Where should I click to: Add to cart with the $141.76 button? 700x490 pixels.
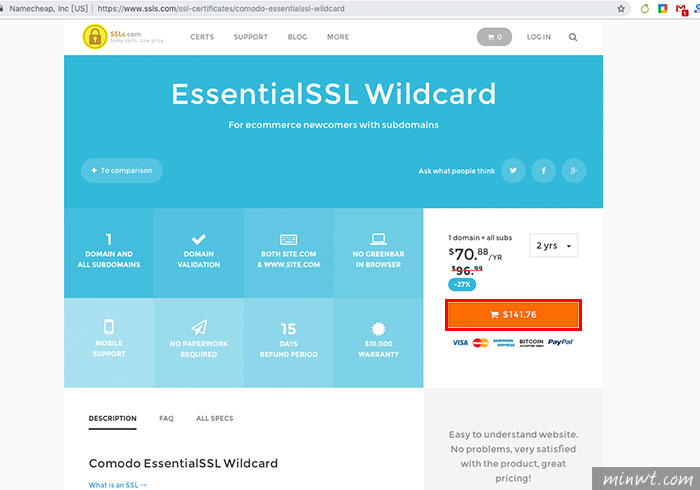(x=513, y=315)
